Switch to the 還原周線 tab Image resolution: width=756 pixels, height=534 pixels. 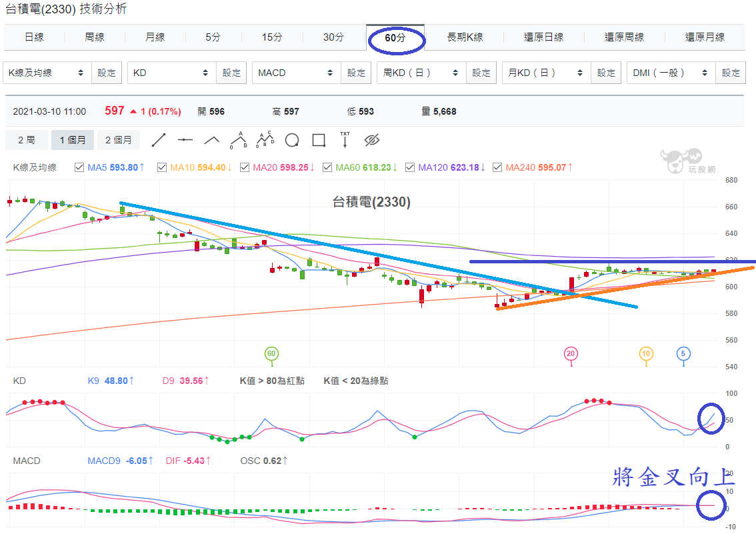pyautogui.click(x=625, y=37)
